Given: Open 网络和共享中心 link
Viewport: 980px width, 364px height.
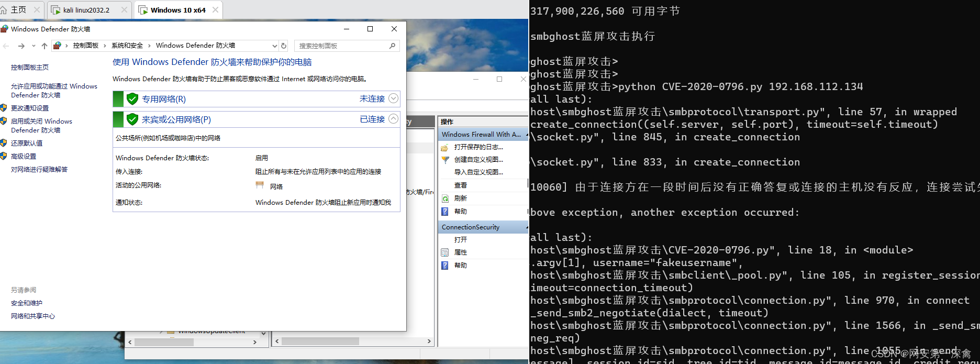Looking at the screenshot, I should [x=33, y=316].
